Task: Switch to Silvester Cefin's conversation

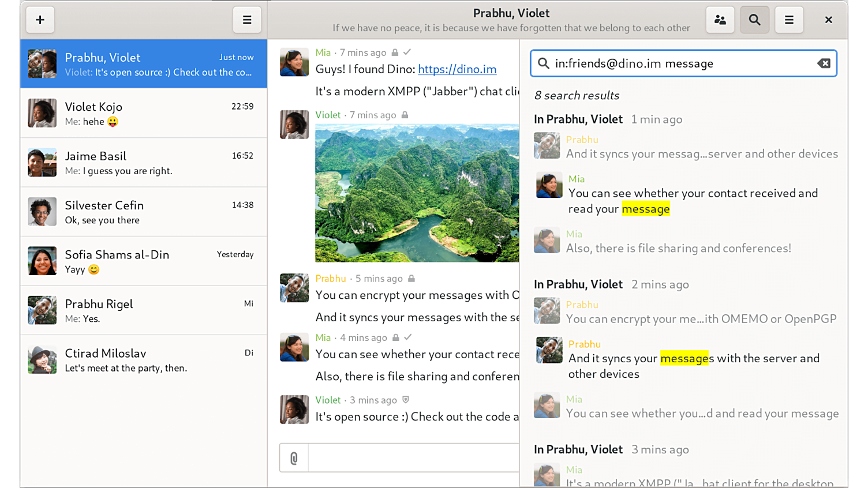Action: [x=144, y=212]
